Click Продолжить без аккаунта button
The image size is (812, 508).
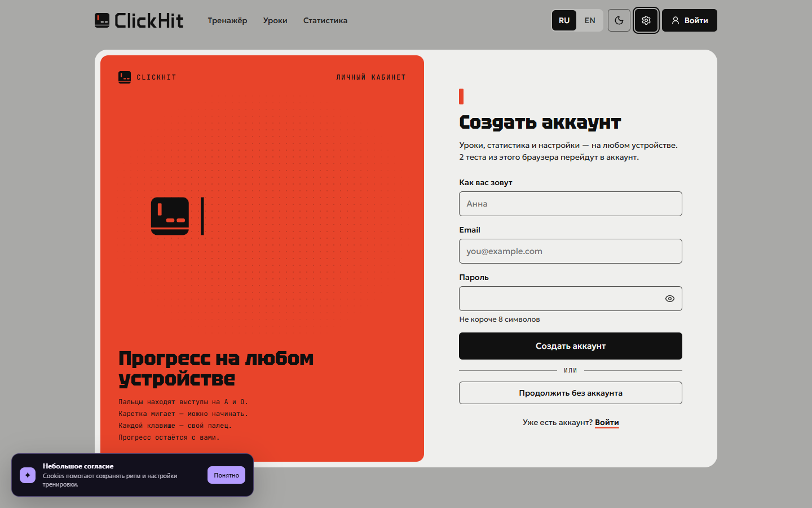point(571,393)
